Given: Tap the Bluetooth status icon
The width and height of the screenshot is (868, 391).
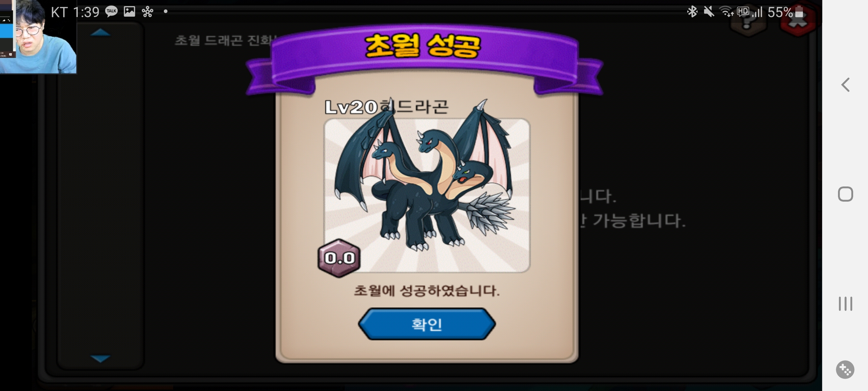Looking at the screenshot, I should (x=692, y=12).
